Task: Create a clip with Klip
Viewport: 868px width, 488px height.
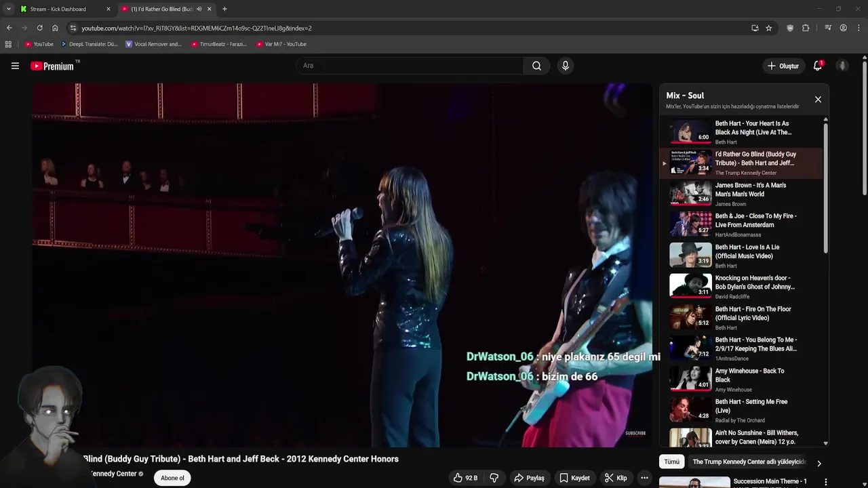Action: 616,478
